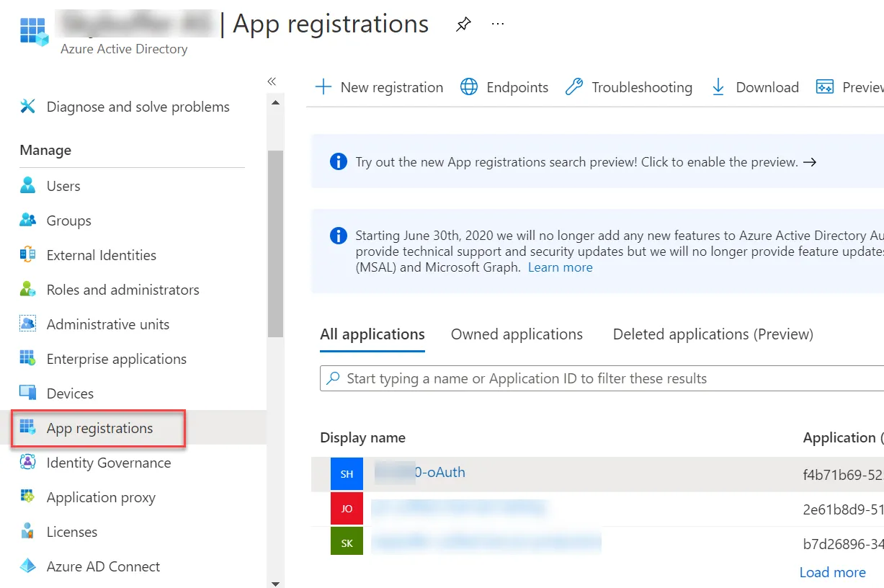The height and width of the screenshot is (588, 884).
Task: Select App registrations in the sidebar
Action: (99, 428)
